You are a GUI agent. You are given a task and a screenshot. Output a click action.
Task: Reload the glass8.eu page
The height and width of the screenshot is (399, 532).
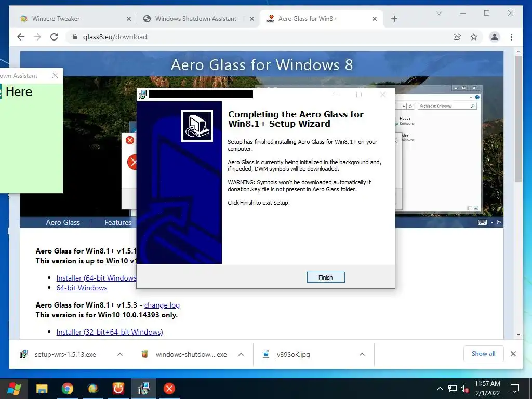pyautogui.click(x=54, y=37)
